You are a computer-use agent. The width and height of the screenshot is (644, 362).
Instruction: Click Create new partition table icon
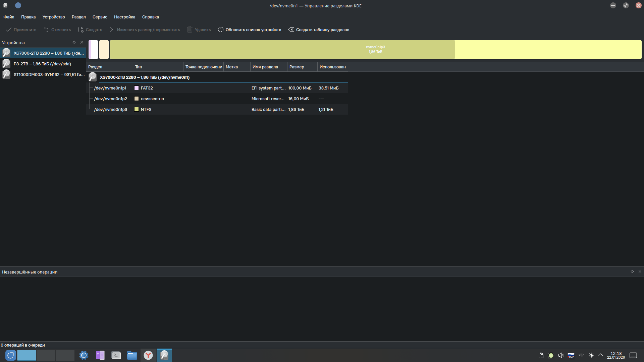point(291,29)
